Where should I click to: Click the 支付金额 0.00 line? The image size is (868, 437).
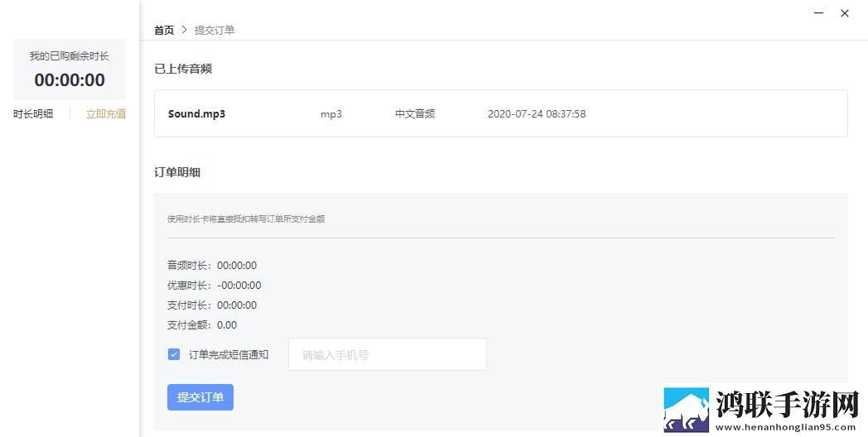pos(202,325)
